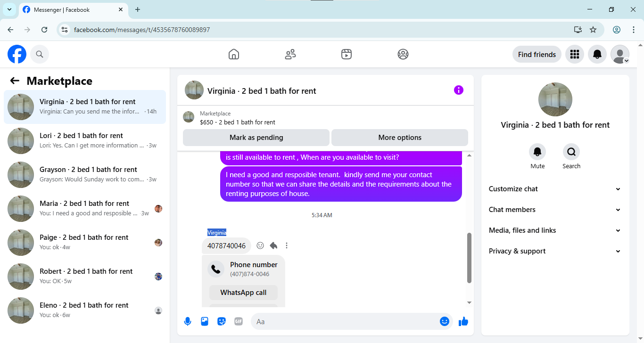Open Chrome three-dot menu
Screen dimensions: 644x343
pyautogui.click(x=634, y=30)
